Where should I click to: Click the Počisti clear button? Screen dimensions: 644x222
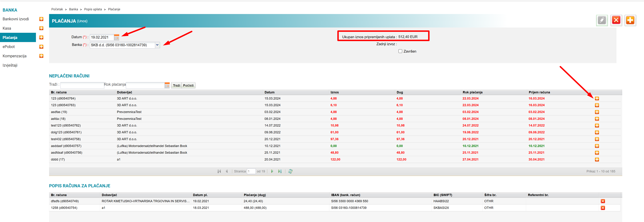click(188, 86)
